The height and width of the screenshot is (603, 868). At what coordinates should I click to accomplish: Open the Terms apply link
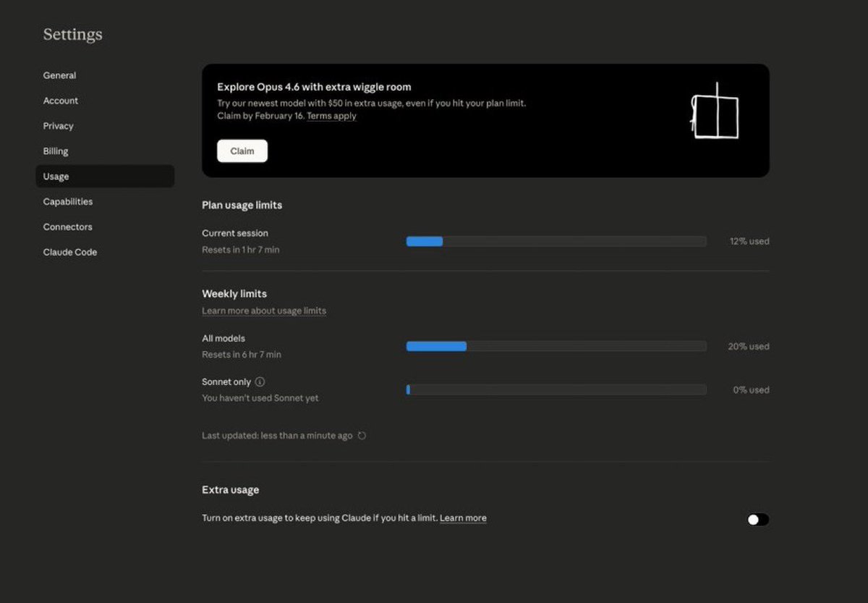[331, 116]
